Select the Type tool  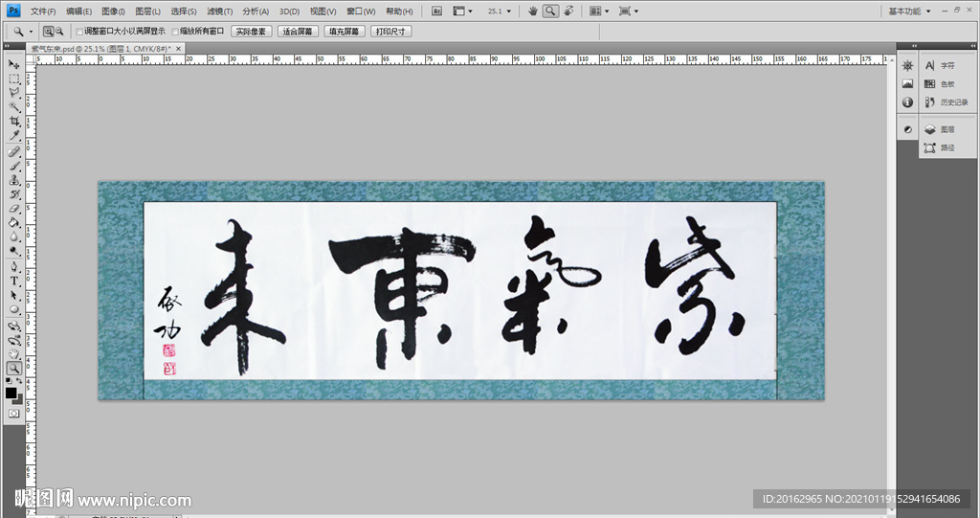click(13, 282)
